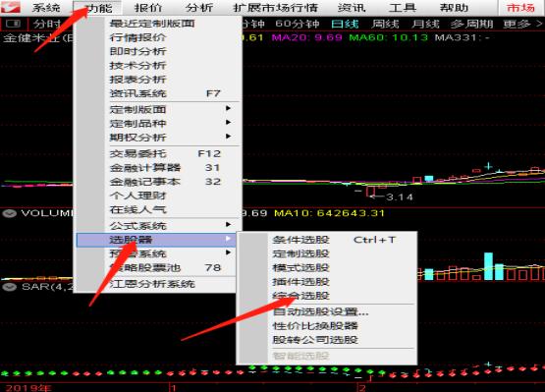This screenshot has height=392, width=545.
Task: Click the 3.14 low price annotation
Action: [x=400, y=197]
